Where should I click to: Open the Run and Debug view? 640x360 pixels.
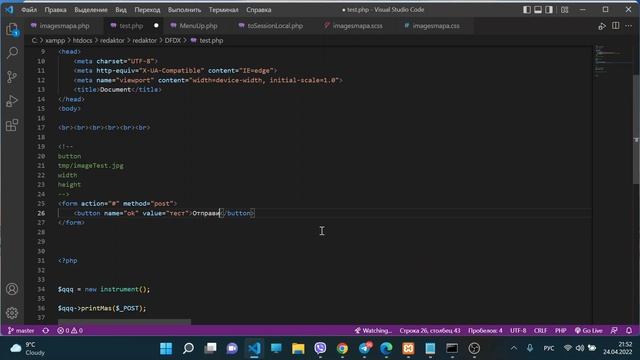(12, 101)
